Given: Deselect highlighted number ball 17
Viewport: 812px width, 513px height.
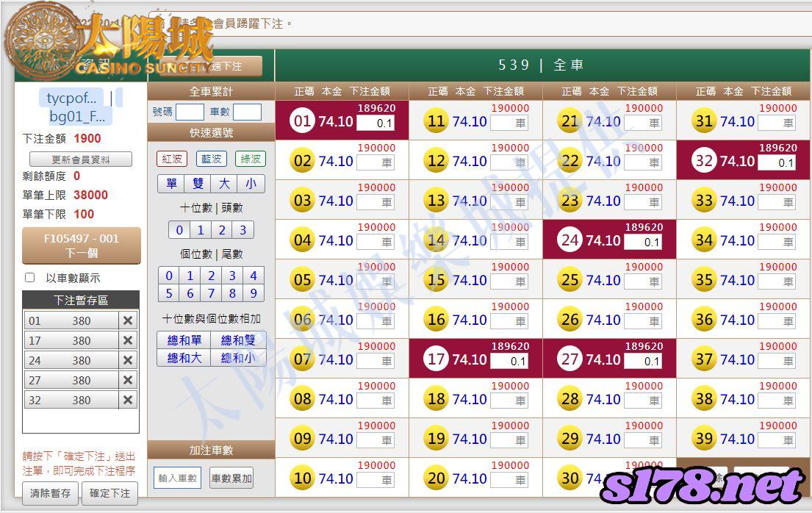Looking at the screenshot, I should tap(436, 359).
